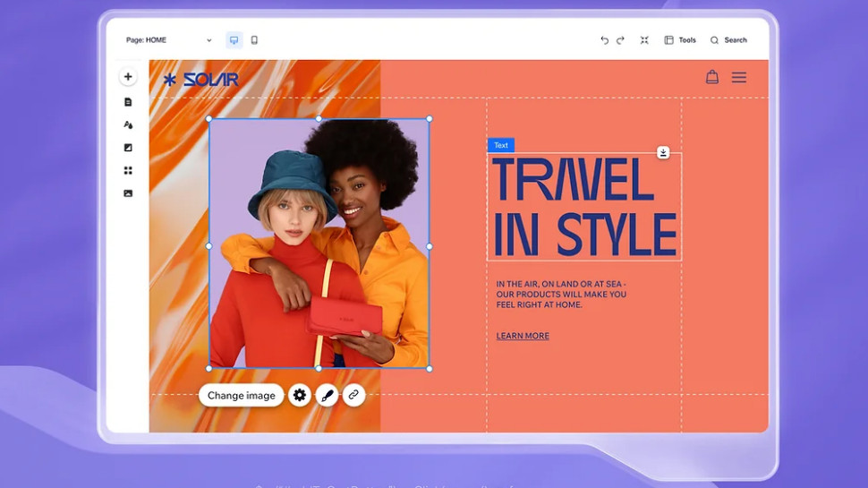Open the site hamburger menu
Screen dimensions: 868x488
click(739, 78)
